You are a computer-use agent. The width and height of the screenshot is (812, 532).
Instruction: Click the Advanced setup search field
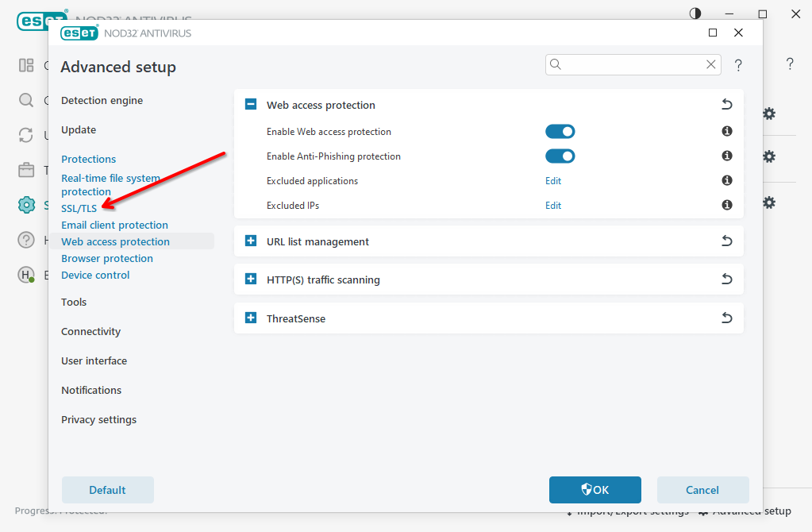633,65
